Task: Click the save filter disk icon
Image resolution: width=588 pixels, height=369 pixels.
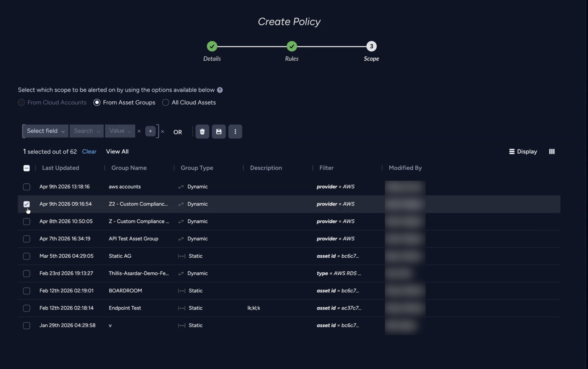Action: 219,131
